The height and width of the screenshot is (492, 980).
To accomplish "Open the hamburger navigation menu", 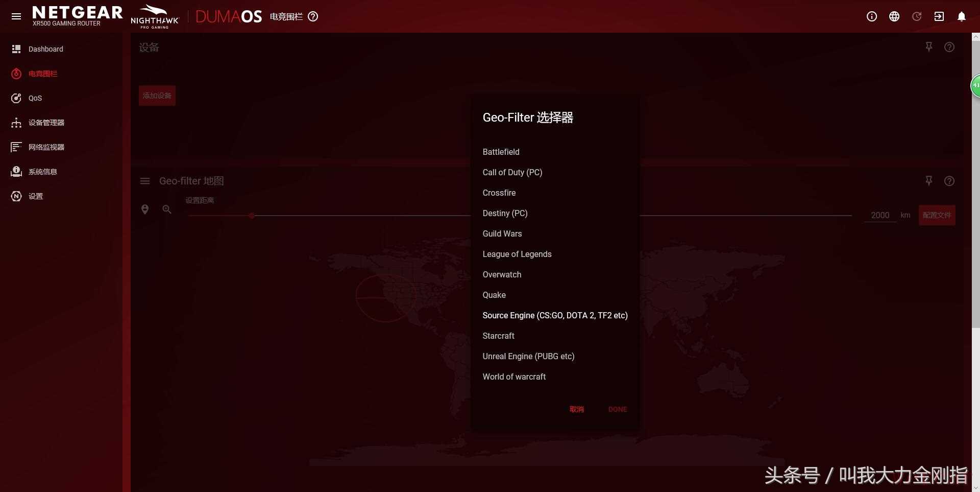I will click(16, 16).
